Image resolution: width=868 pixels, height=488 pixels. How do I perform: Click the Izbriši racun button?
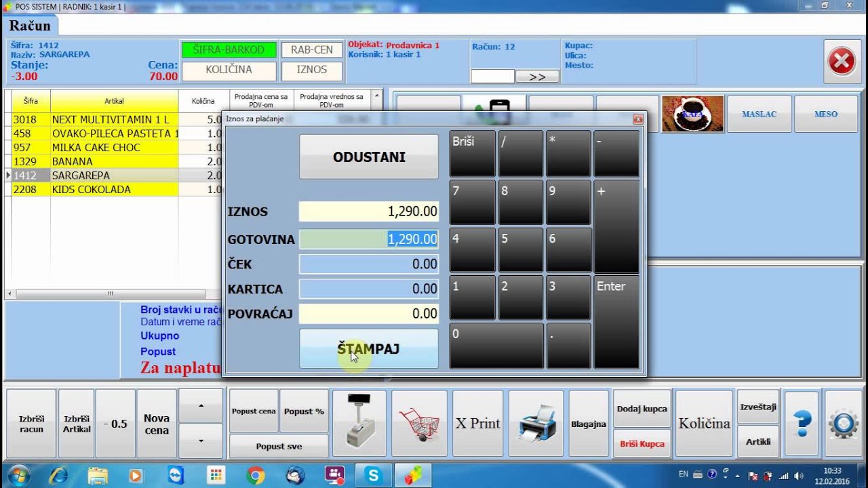(x=31, y=424)
